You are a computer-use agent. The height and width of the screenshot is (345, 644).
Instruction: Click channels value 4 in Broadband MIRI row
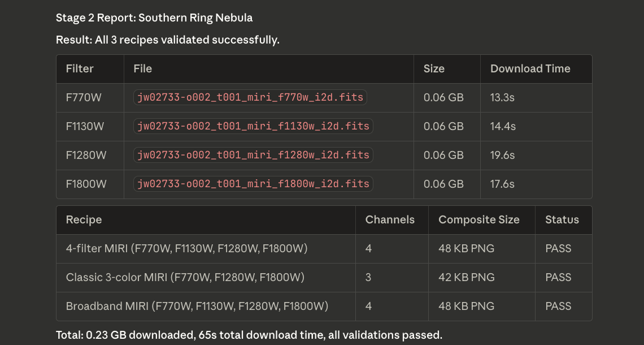(x=368, y=306)
